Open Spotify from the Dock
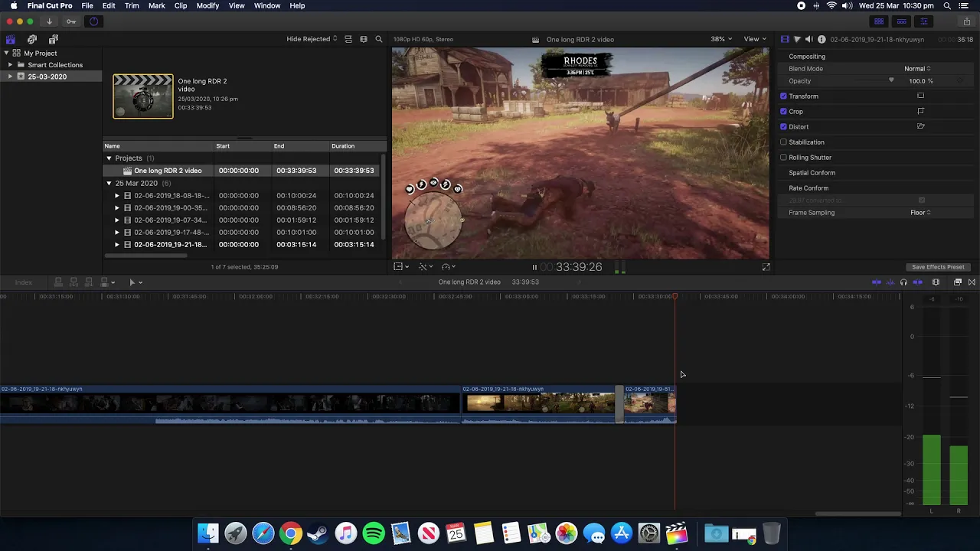This screenshot has height=551, width=980. 374,533
